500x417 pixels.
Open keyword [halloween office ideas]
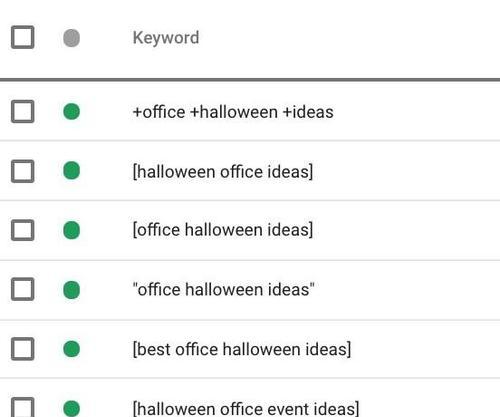click(x=223, y=172)
